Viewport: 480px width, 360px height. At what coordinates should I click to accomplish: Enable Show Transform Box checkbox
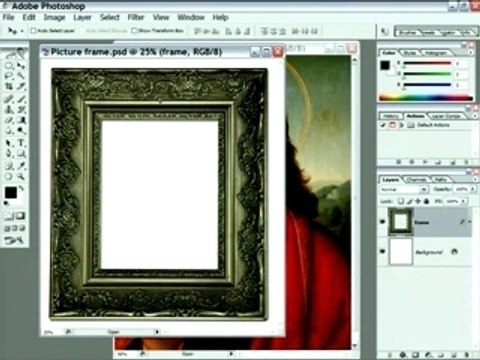[134, 31]
